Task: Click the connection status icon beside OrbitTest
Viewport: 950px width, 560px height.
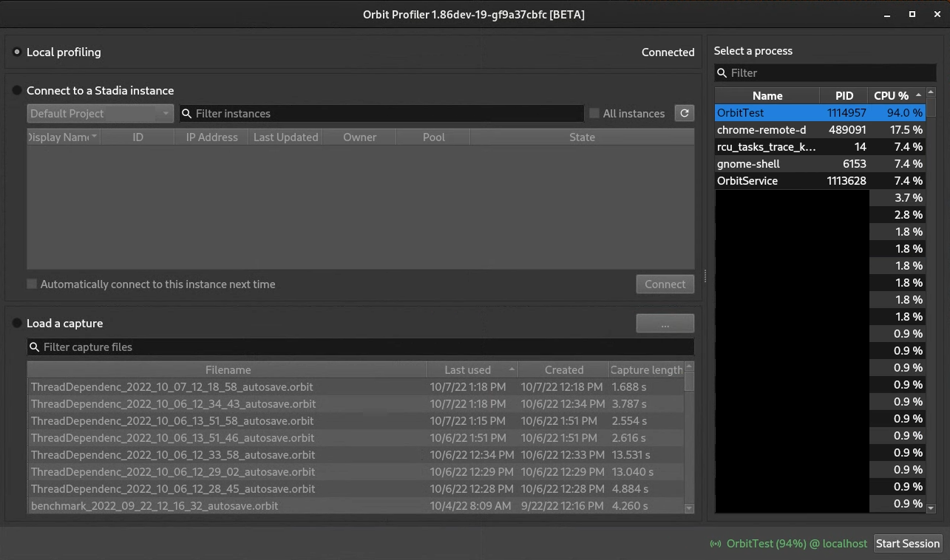Action: point(716,544)
